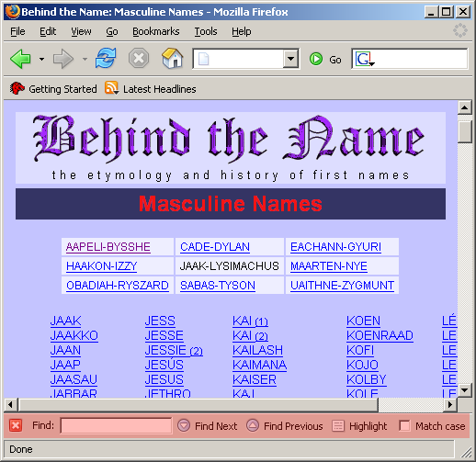Open the Forward button history dropdown arrow
This screenshot has height=462, width=476.
85,59
